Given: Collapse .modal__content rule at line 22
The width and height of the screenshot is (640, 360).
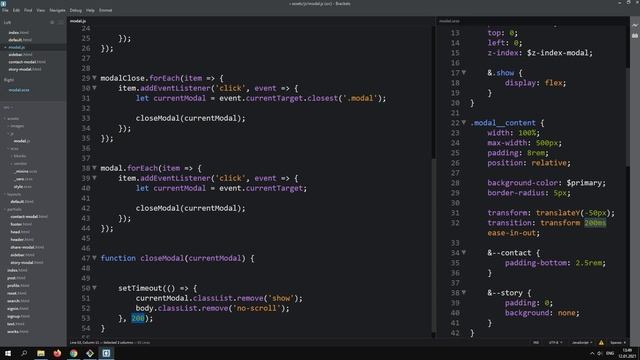Looking at the screenshot, I should [464, 122].
